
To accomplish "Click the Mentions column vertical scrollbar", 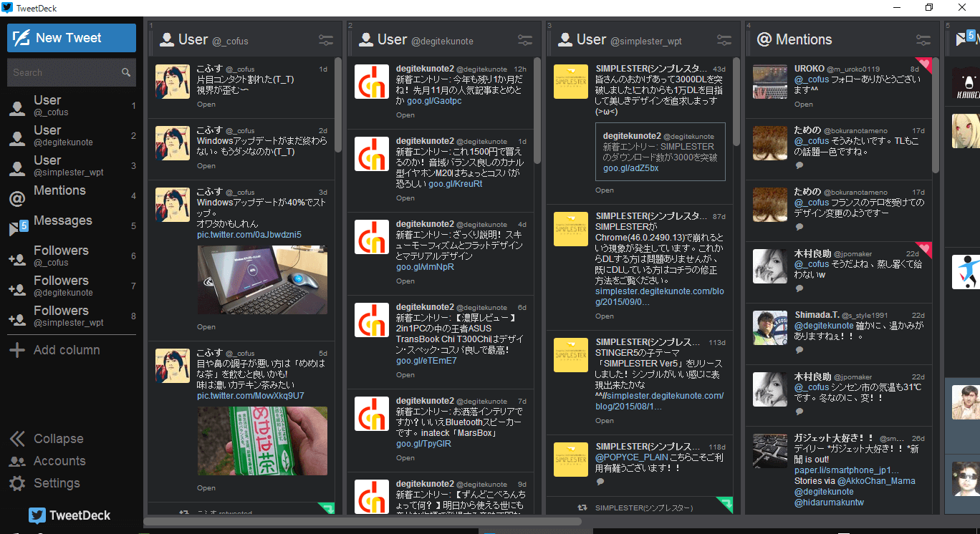I will click(936, 115).
